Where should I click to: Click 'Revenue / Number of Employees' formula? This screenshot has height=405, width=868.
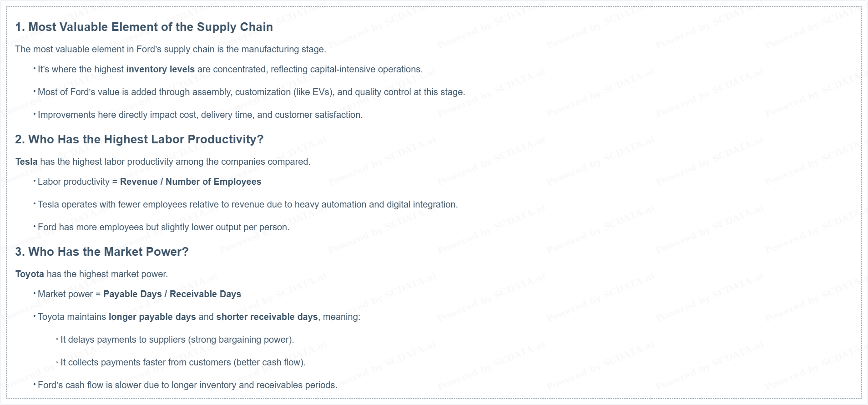pyautogui.click(x=191, y=182)
